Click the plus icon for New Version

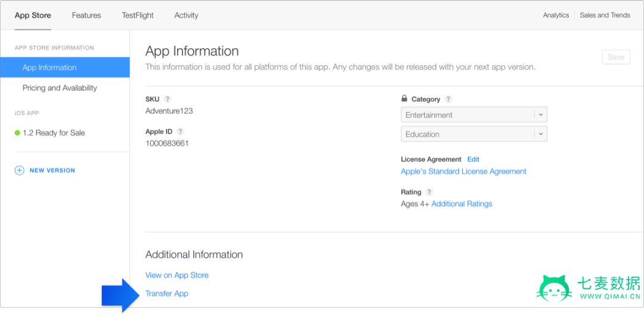[19, 170]
